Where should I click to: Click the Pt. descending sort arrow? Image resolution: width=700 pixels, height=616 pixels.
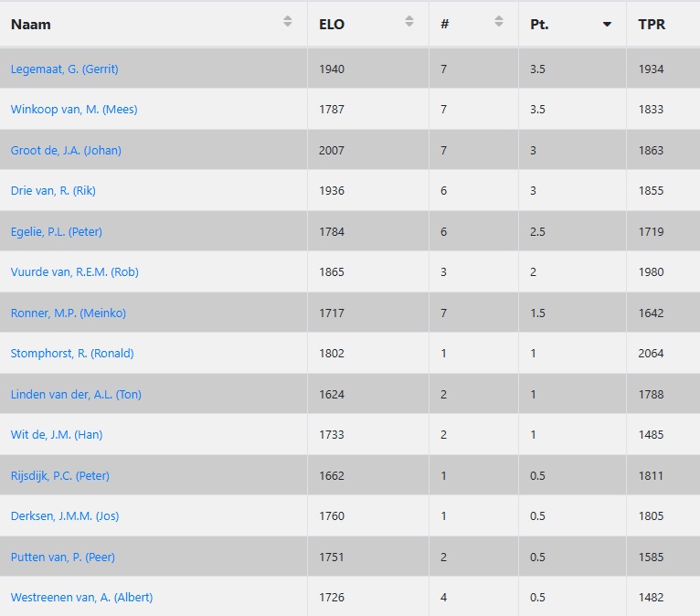point(607,25)
